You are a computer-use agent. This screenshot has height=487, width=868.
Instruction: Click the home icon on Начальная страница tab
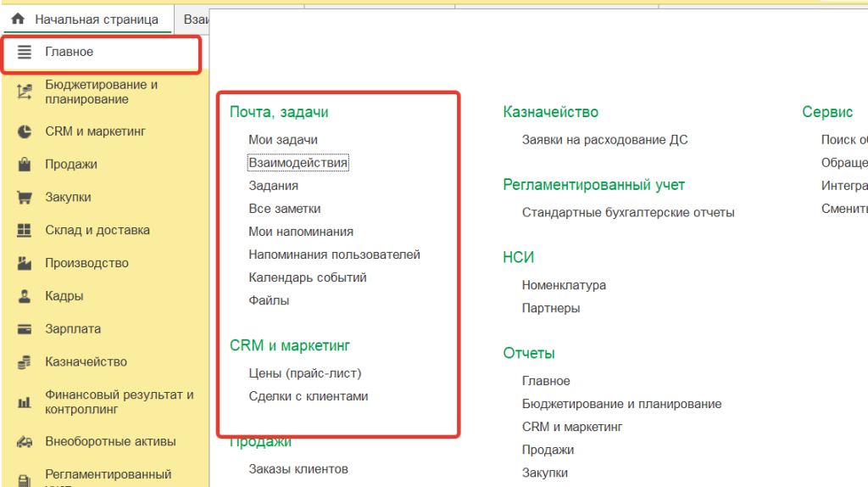point(18,18)
